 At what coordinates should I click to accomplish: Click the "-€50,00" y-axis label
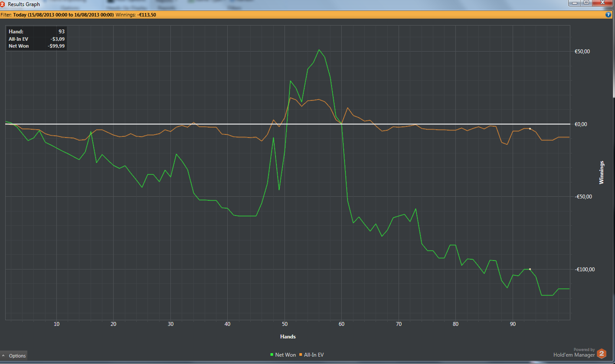[583, 197]
